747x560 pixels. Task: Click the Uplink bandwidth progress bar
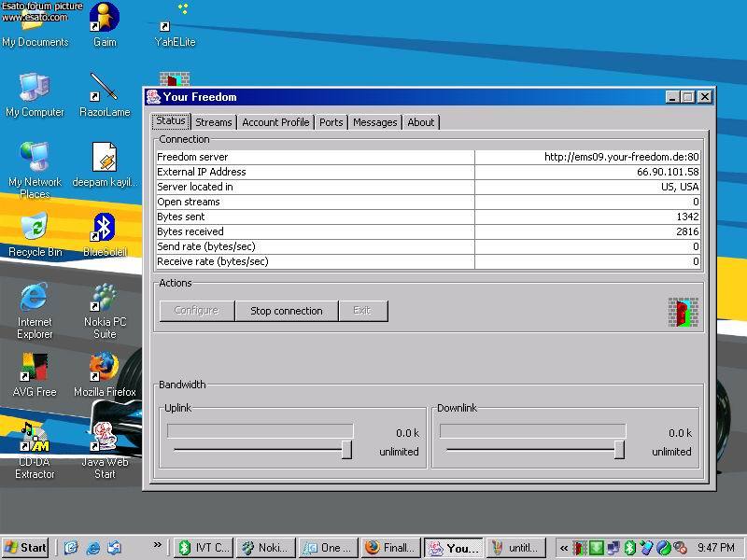point(261,431)
